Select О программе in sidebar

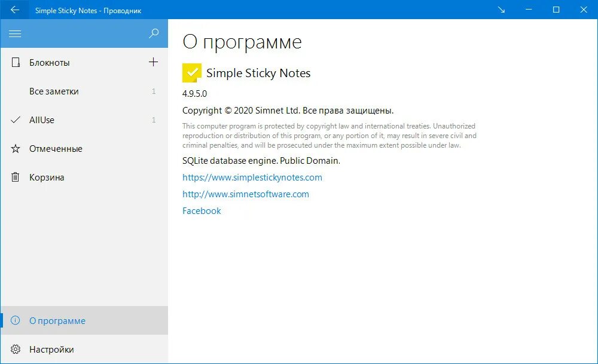click(x=84, y=320)
